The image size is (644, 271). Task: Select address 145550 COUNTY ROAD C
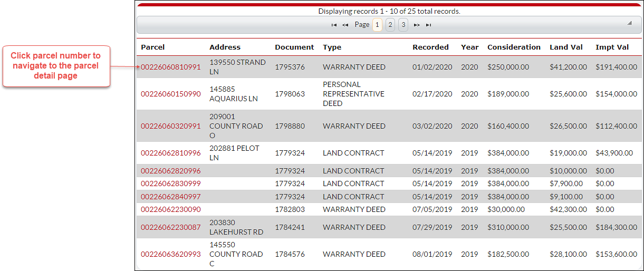pos(236,254)
